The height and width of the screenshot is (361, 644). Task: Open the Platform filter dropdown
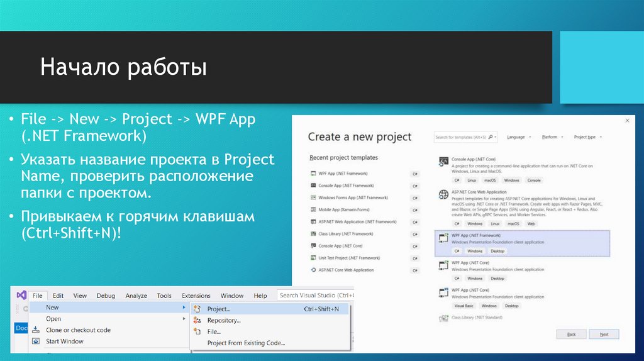552,137
